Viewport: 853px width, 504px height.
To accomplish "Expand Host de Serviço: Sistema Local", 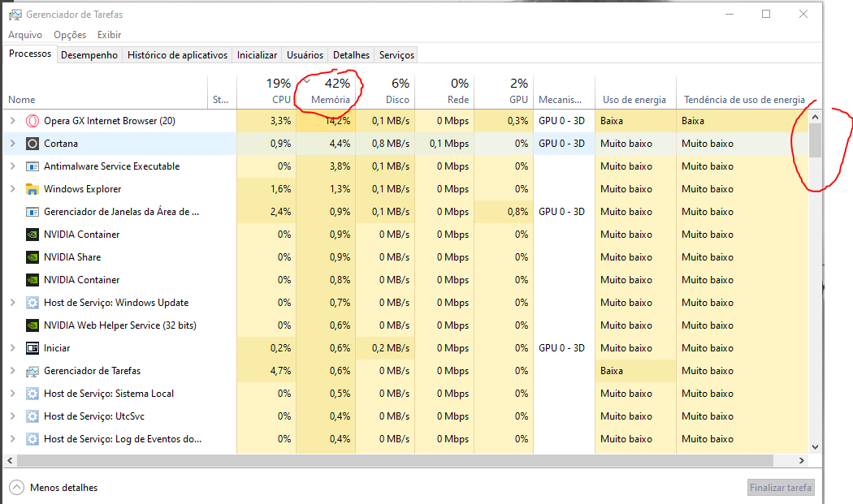I will [x=12, y=394].
